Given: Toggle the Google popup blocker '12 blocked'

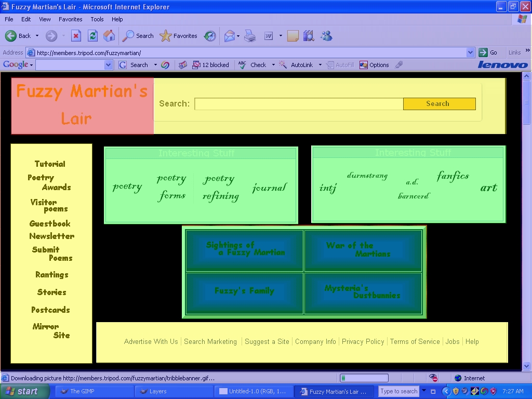Looking at the screenshot, I should tap(210, 65).
